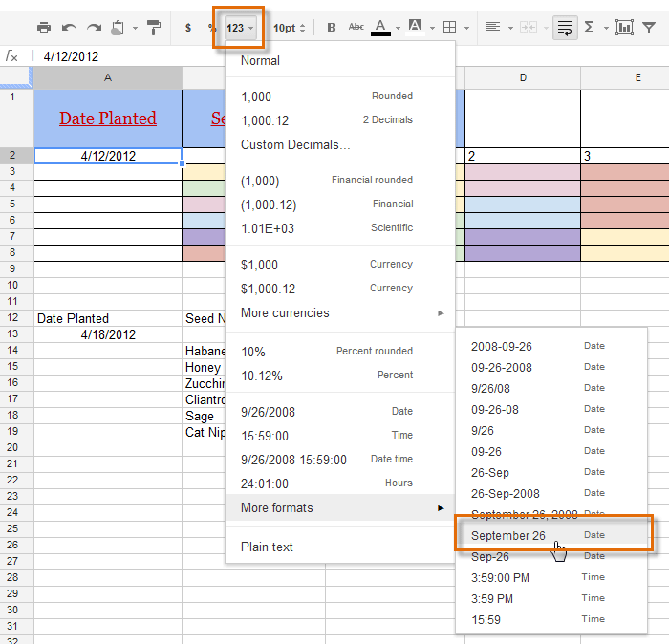Select the 2008-09-26 date format
This screenshot has height=644, width=669.
click(x=551, y=346)
